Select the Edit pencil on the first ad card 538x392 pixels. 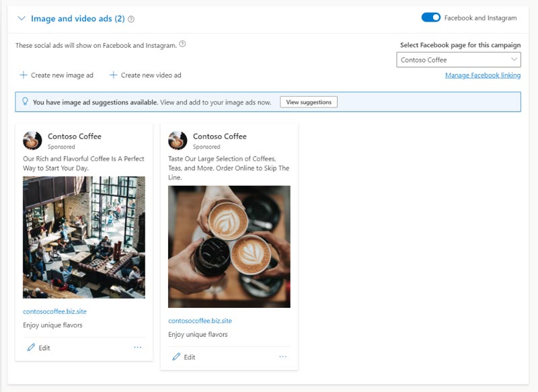click(x=30, y=348)
